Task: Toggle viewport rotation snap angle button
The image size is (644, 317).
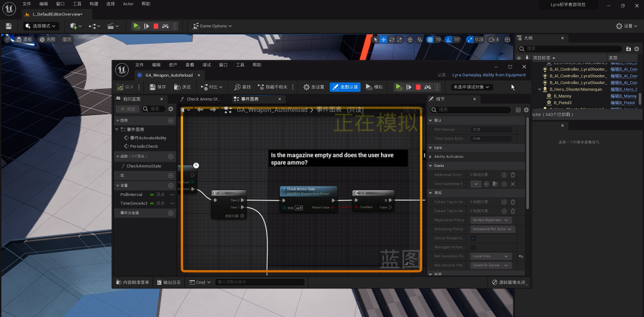Action: pos(448,39)
